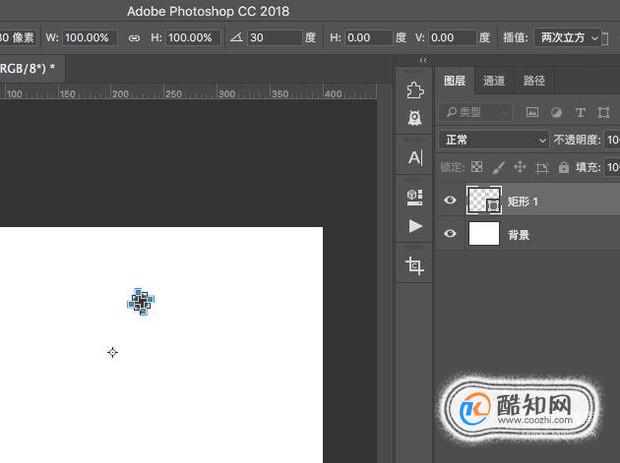Click the vertical skew V field
Image resolution: width=620 pixels, height=463 pixels.
click(x=452, y=38)
